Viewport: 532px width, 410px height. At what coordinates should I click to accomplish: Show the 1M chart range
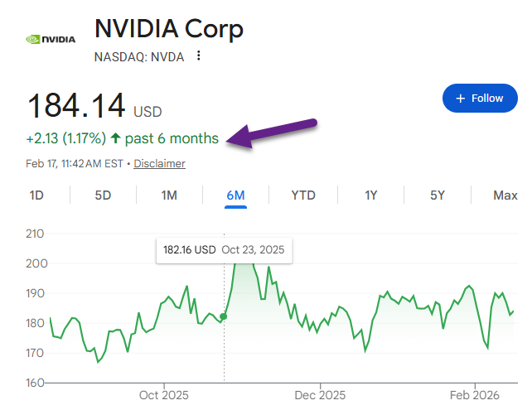[x=169, y=195]
